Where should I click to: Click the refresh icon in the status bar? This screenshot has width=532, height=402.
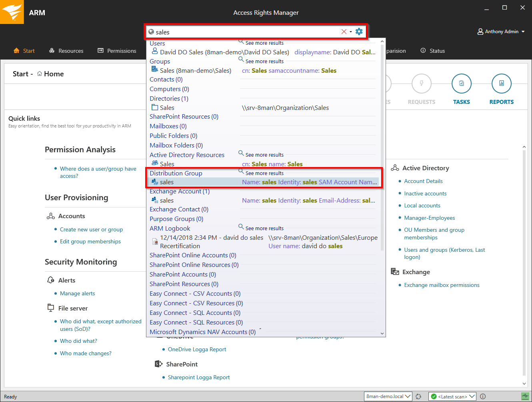418,396
